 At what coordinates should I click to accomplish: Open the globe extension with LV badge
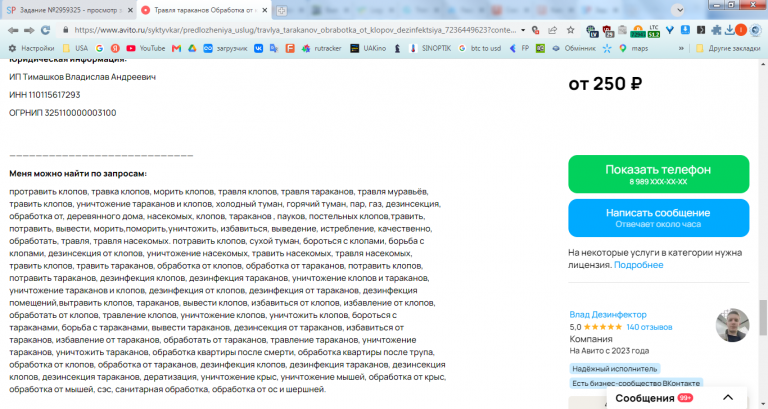point(592,31)
